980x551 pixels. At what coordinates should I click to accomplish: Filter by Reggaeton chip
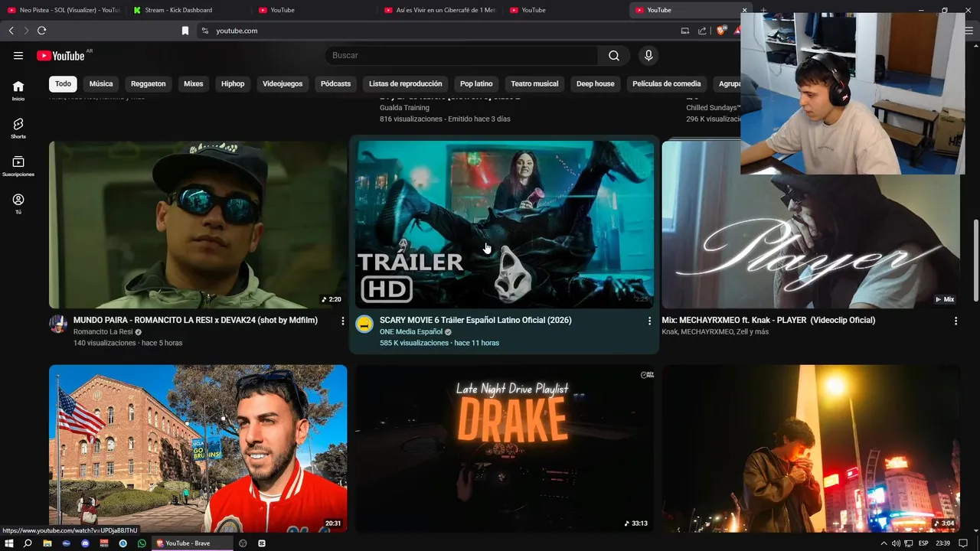tap(149, 83)
